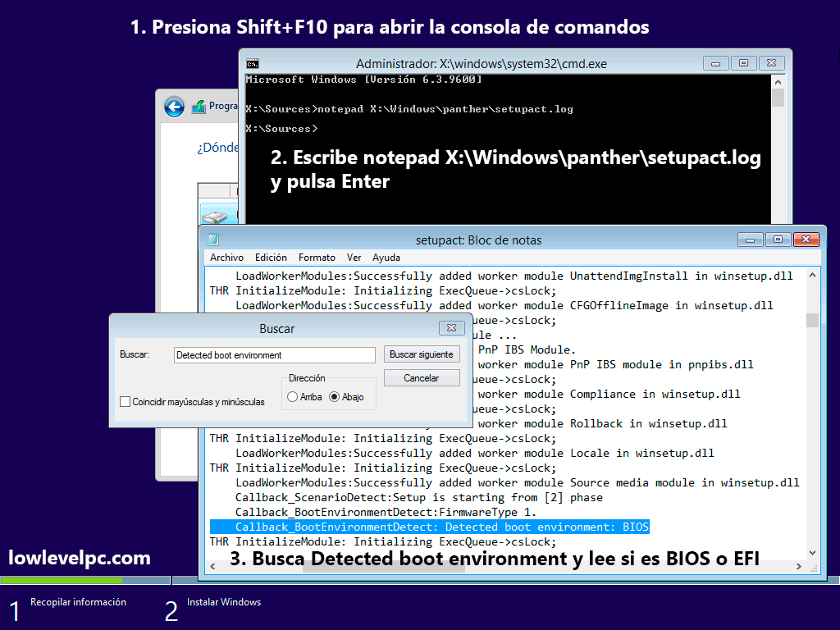Minimize the setupact Notepad window
The height and width of the screenshot is (630, 840).
click(750, 239)
